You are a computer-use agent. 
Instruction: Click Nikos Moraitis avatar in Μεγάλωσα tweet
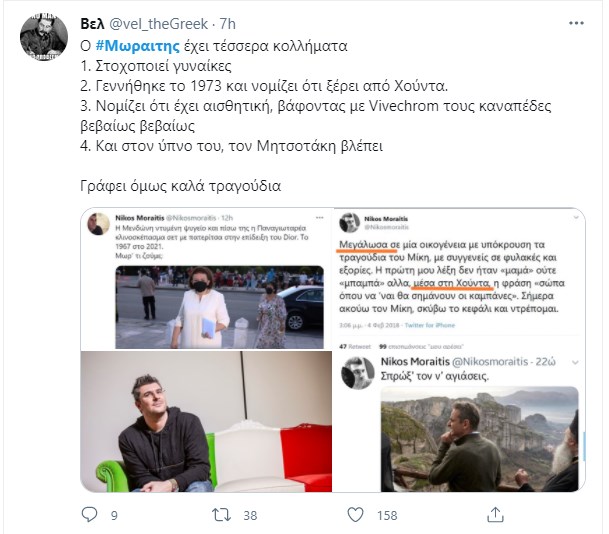(349, 223)
